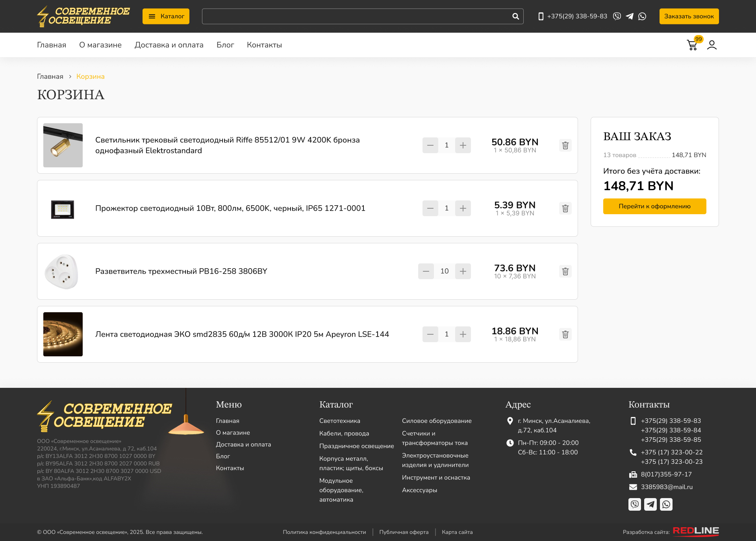Delete the Riffe track light item

click(x=565, y=145)
